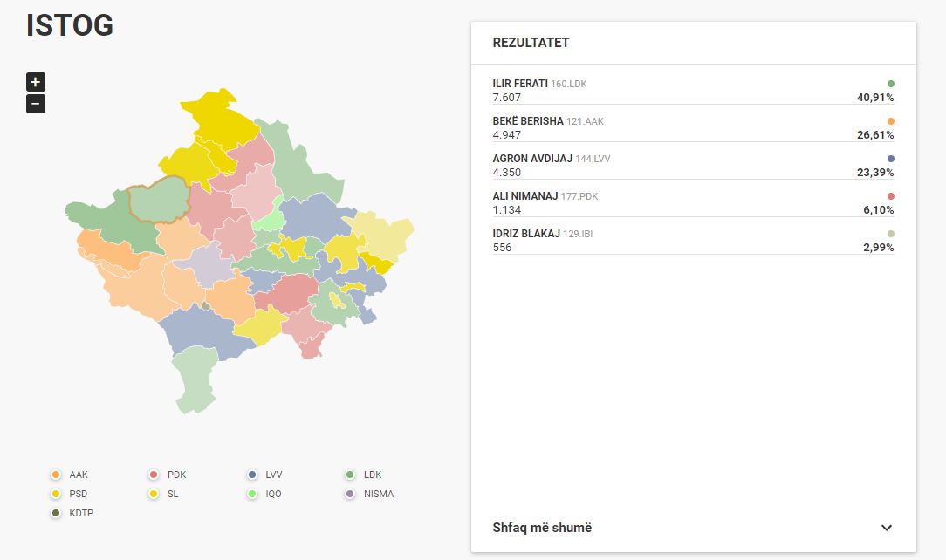The height and width of the screenshot is (560, 946).
Task: Click the PDK legend label
Action: click(177, 475)
